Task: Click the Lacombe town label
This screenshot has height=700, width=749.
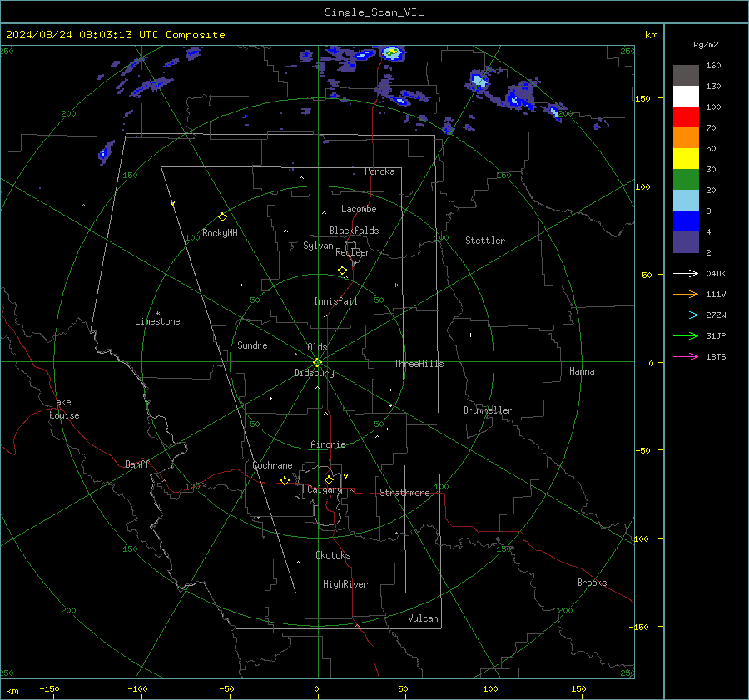Action: 359,209
